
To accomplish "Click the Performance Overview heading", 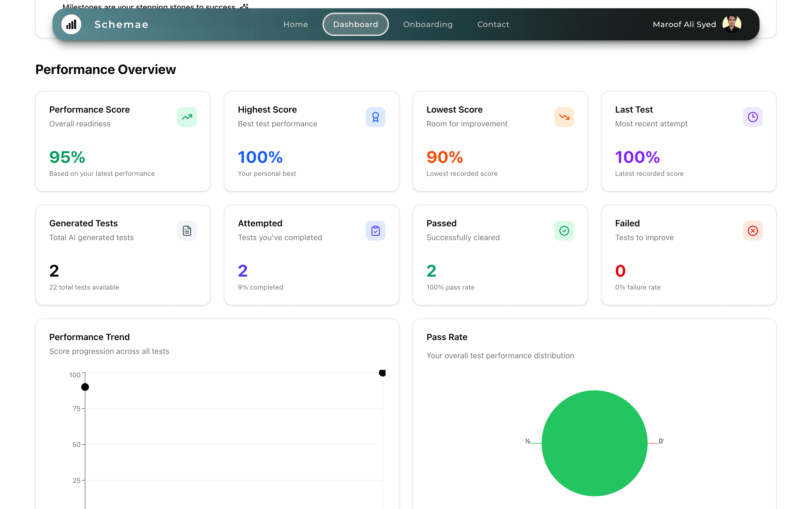I will pyautogui.click(x=106, y=69).
